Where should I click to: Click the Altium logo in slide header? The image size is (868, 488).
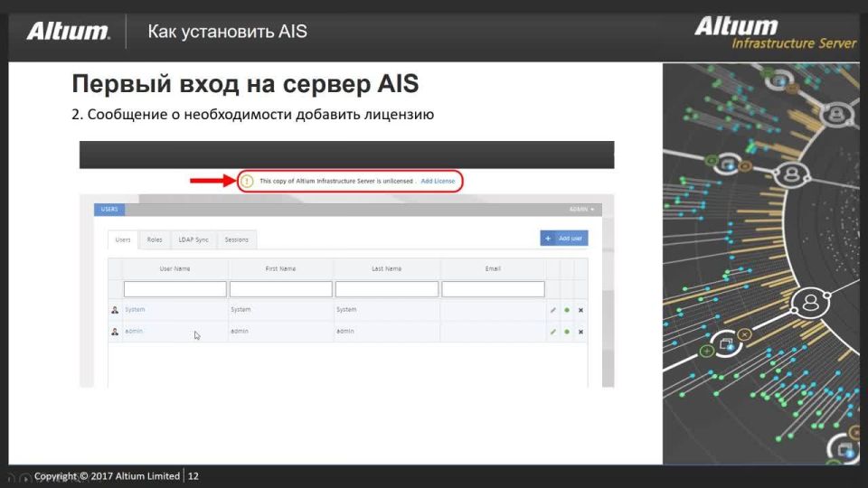[x=68, y=31]
